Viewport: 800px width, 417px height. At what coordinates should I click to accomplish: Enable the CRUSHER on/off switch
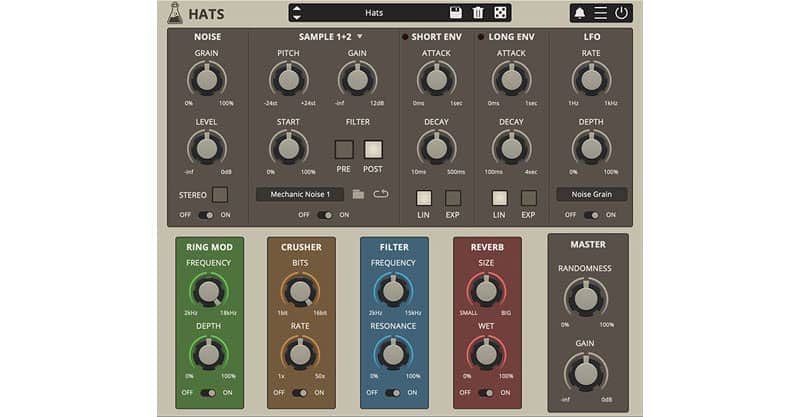pyautogui.click(x=299, y=393)
